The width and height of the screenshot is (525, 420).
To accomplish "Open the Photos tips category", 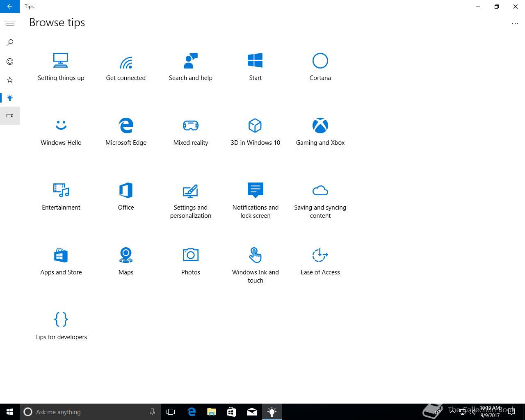I will coord(190,261).
